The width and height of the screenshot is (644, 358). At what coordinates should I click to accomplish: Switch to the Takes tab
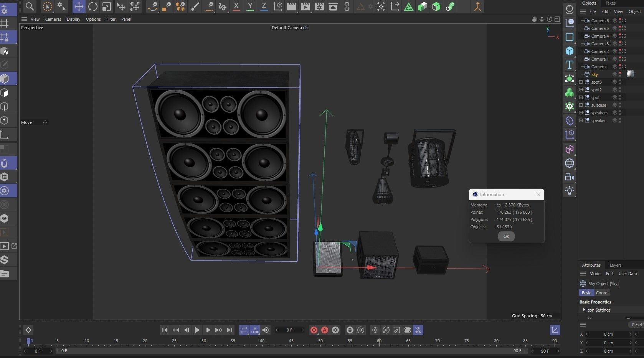(x=610, y=3)
